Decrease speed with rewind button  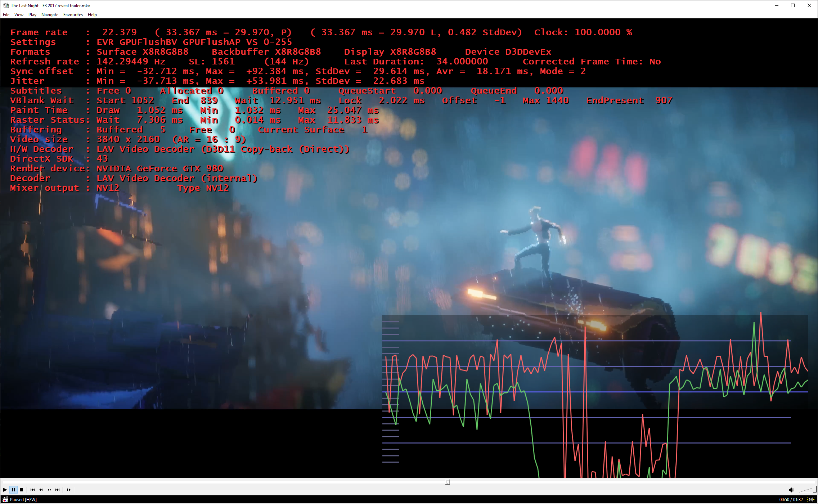point(41,490)
